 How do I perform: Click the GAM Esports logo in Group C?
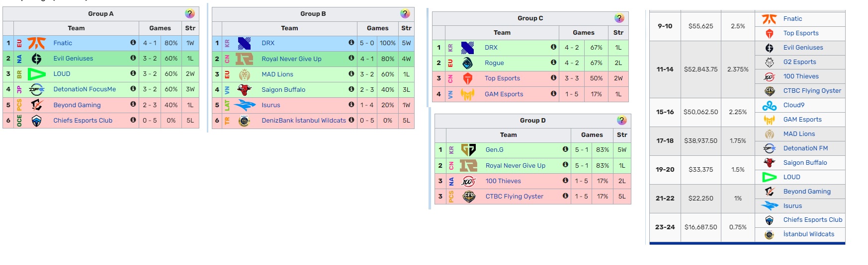[x=467, y=94]
